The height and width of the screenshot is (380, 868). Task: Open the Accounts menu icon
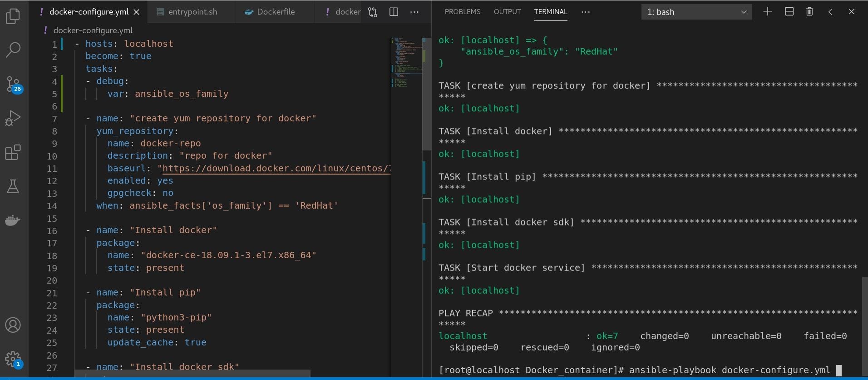[x=13, y=325]
